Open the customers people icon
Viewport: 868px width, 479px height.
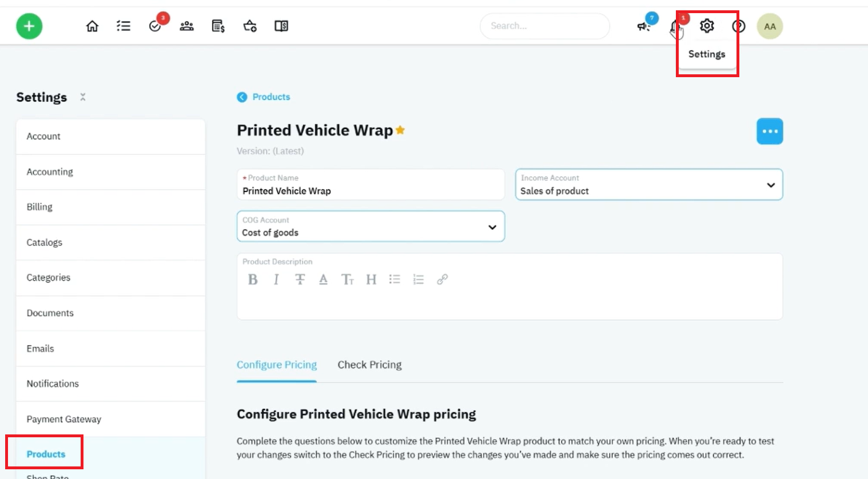pyautogui.click(x=186, y=26)
